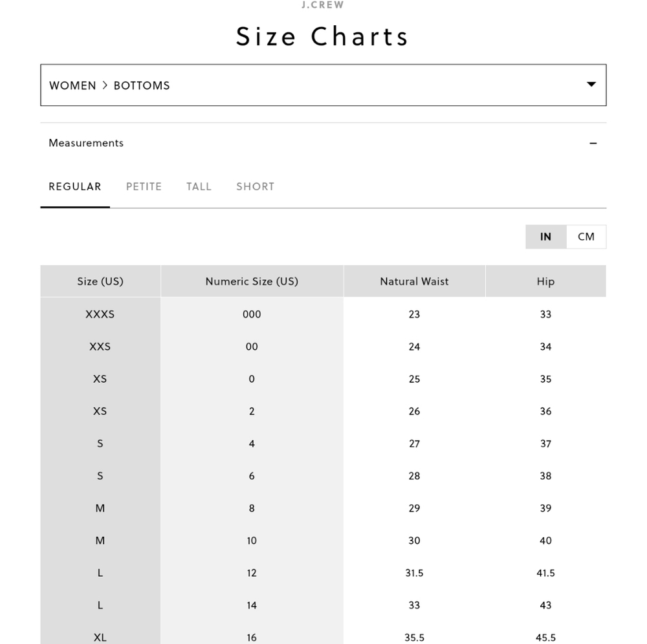
Task: Open the Women Bottoms category dropdown
Action: pyautogui.click(x=323, y=85)
